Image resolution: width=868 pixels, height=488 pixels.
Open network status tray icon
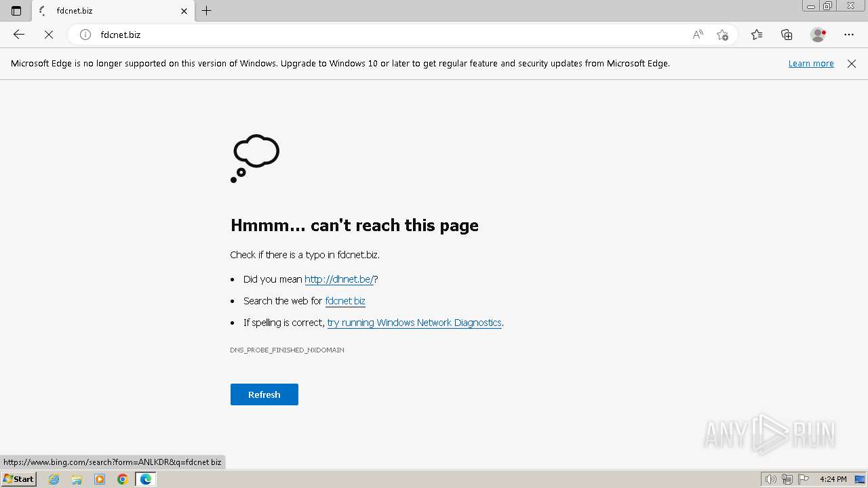787,479
